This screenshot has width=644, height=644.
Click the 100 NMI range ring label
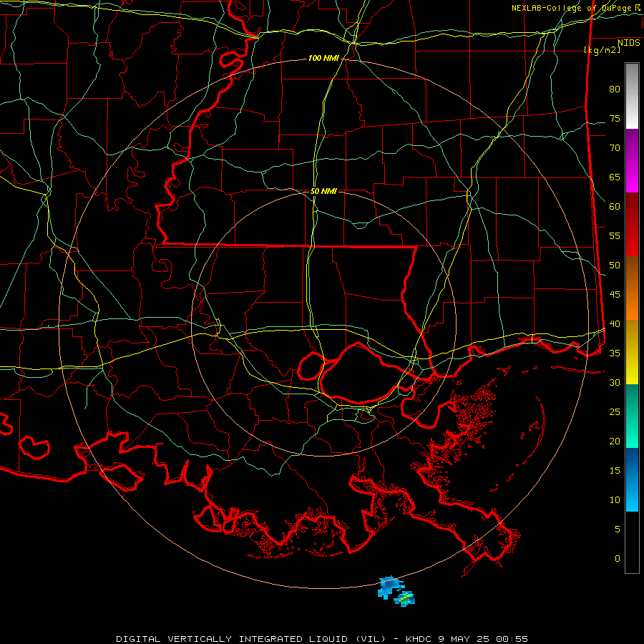323,59
